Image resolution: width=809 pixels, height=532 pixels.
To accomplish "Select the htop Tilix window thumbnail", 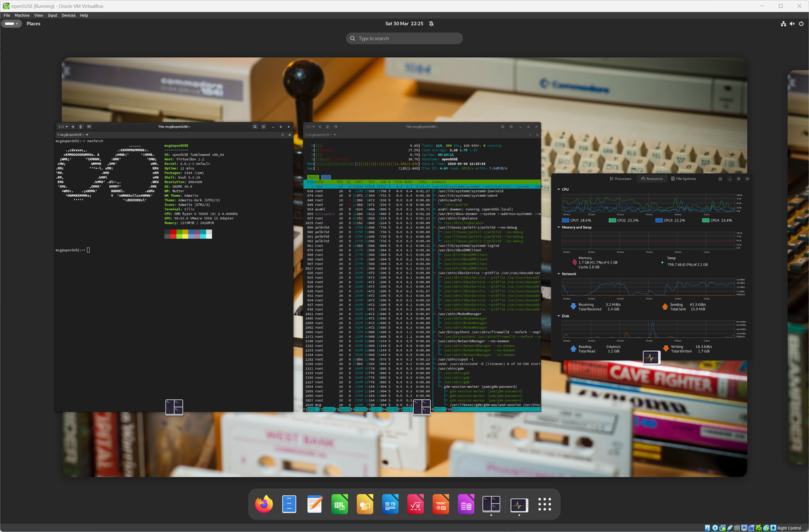I will pyautogui.click(x=422, y=266).
